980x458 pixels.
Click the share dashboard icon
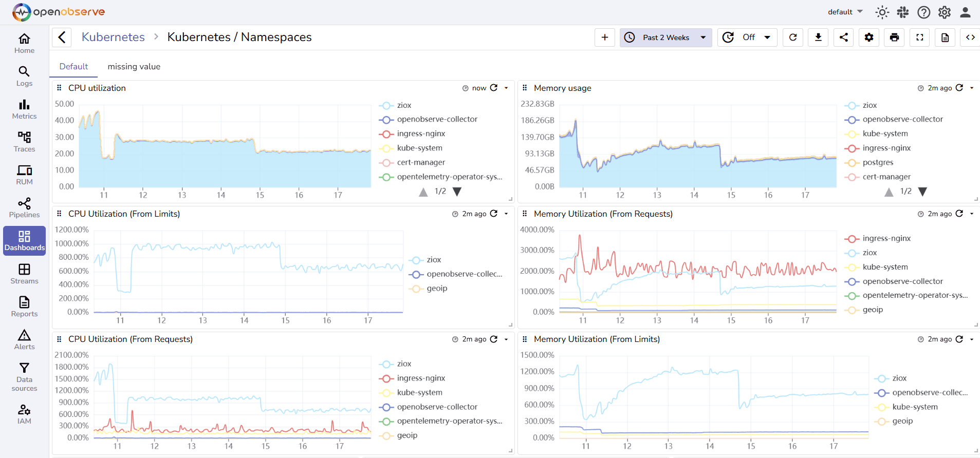coord(844,37)
